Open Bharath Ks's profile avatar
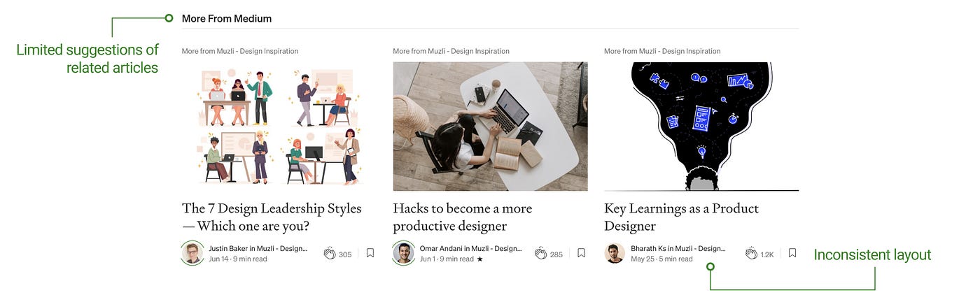The height and width of the screenshot is (302, 980). point(615,253)
